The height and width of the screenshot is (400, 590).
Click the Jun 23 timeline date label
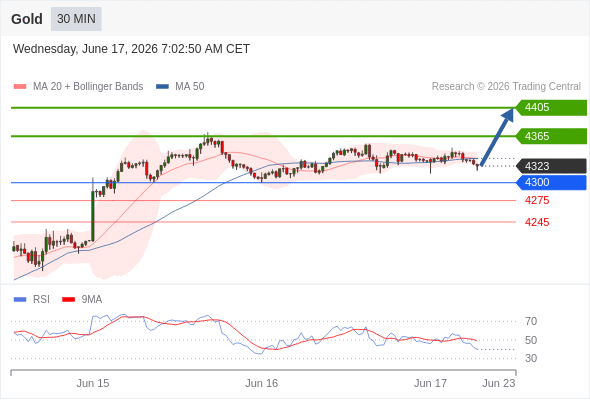tap(499, 383)
